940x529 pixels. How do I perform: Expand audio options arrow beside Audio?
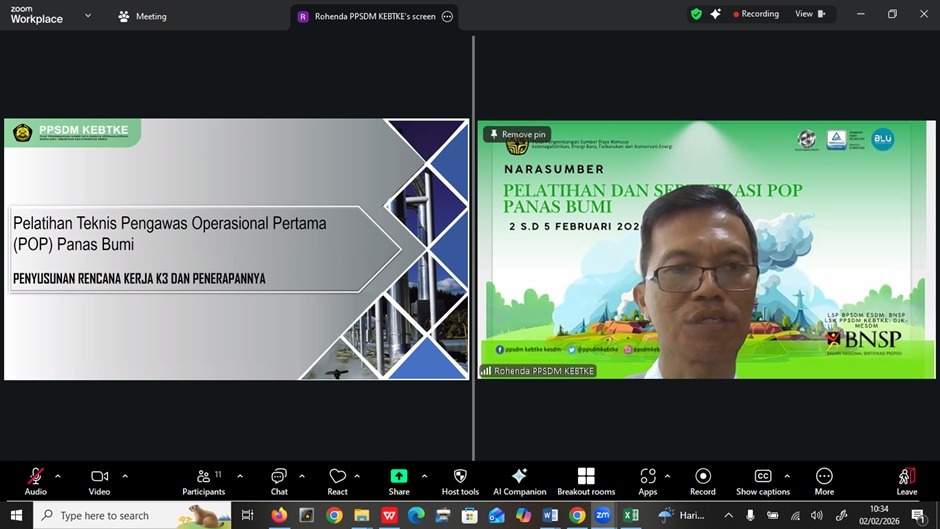point(58,476)
